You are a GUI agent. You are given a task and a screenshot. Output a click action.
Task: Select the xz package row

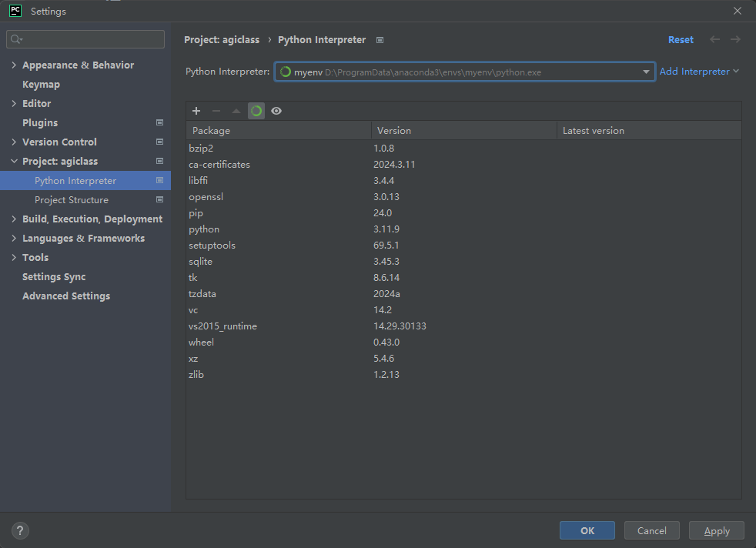click(463, 358)
